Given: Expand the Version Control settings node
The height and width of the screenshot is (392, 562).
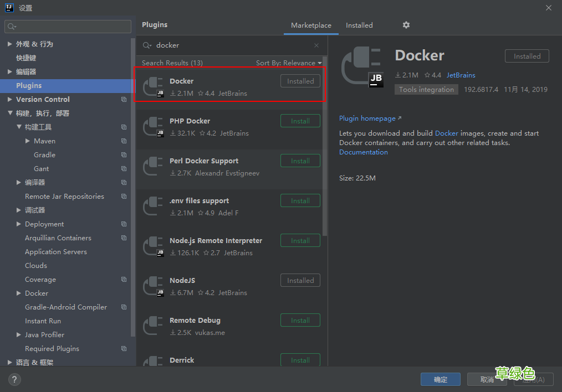Looking at the screenshot, I should click(x=10, y=100).
